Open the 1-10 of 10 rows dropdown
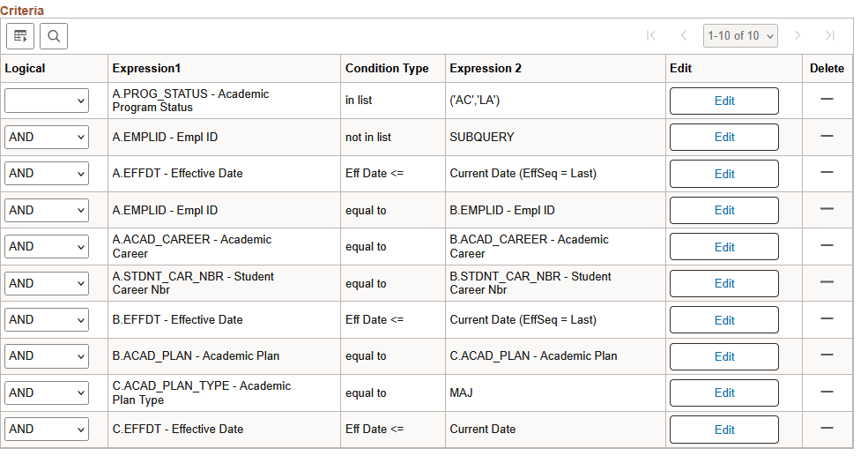The height and width of the screenshot is (456, 868). (x=740, y=36)
